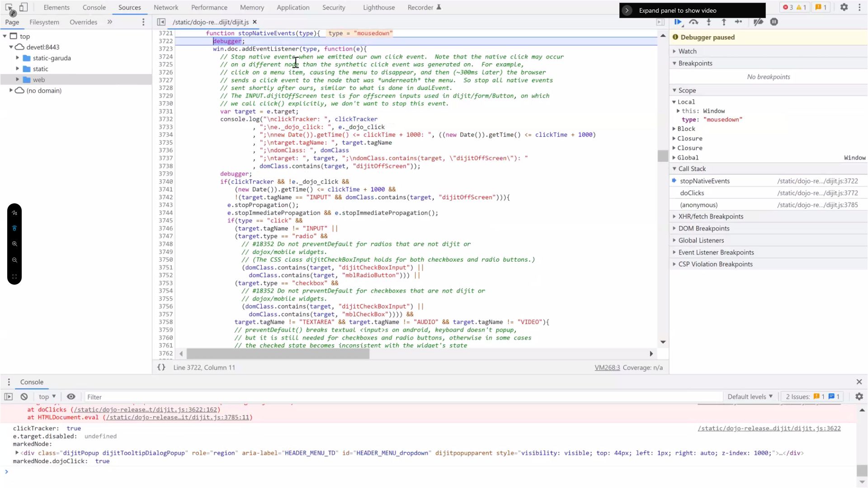Viewport: 868px width, 488px height.
Task: Open DevTools settings gear
Action: click(x=844, y=7)
